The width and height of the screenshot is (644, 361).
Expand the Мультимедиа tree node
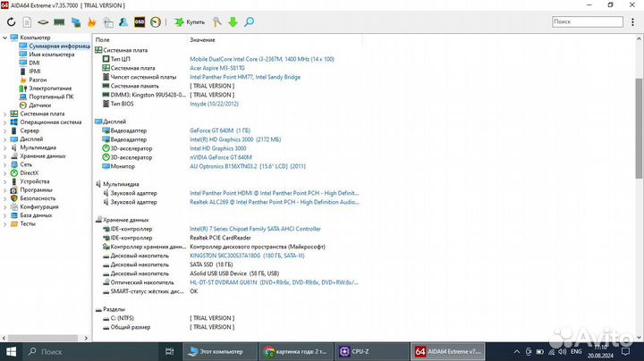pos(5,147)
